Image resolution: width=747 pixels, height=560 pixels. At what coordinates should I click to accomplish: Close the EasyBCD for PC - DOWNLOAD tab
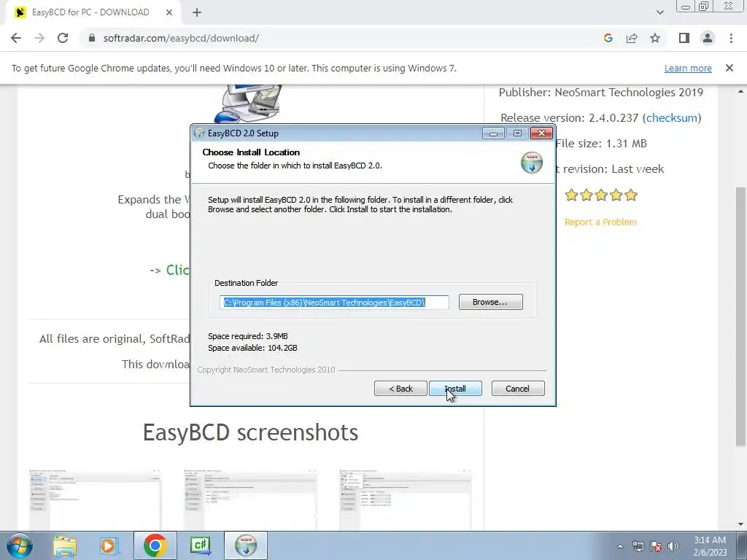pyautogui.click(x=169, y=12)
